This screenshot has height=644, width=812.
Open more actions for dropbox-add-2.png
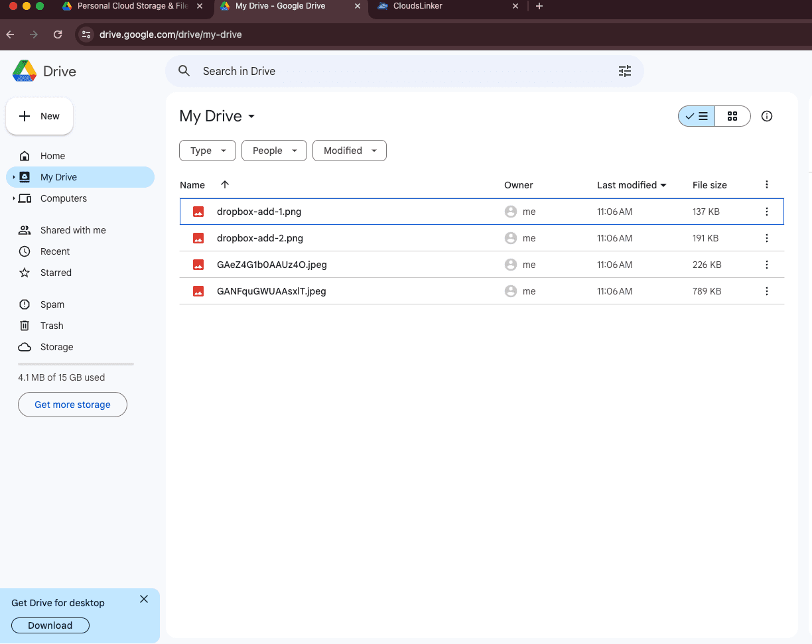767,238
